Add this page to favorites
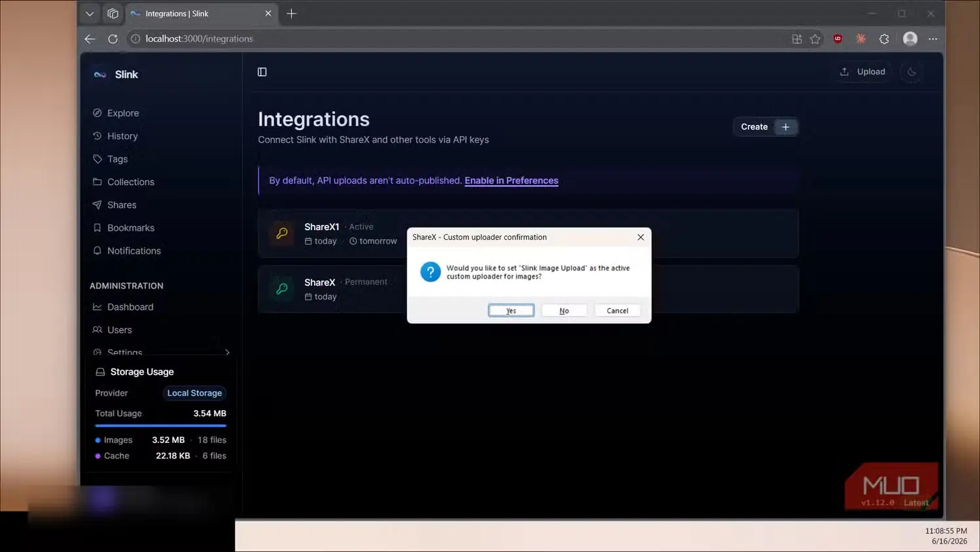 pyautogui.click(x=815, y=39)
